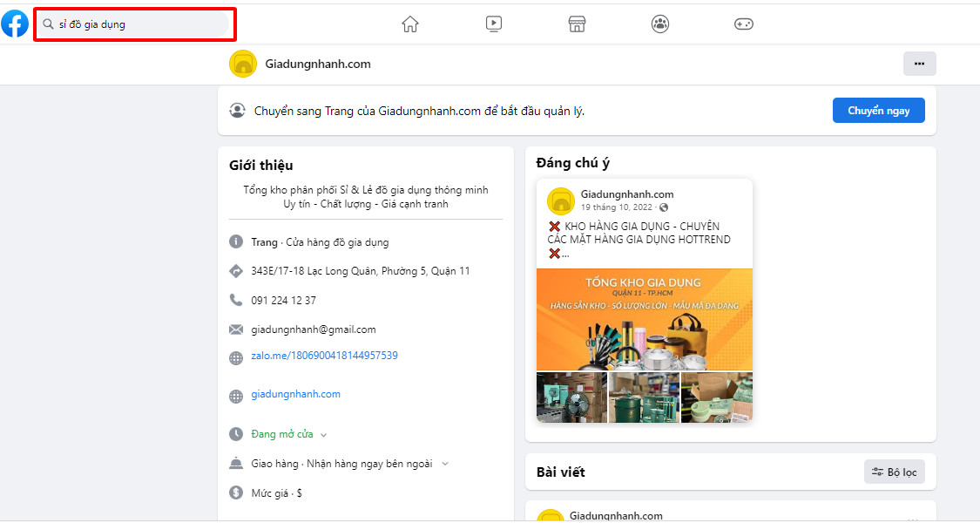980x523 pixels.
Task: Open the Tổng Kho Gia Dụng banner image
Action: 645,320
